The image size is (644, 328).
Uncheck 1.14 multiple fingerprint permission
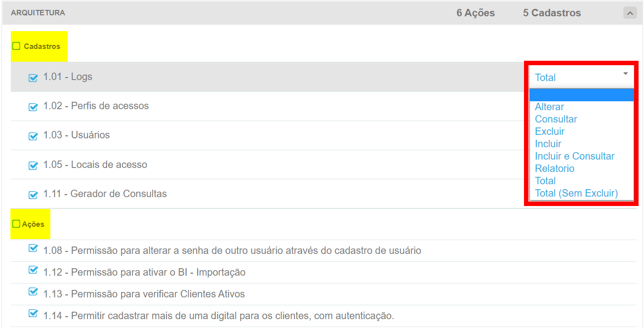33,313
